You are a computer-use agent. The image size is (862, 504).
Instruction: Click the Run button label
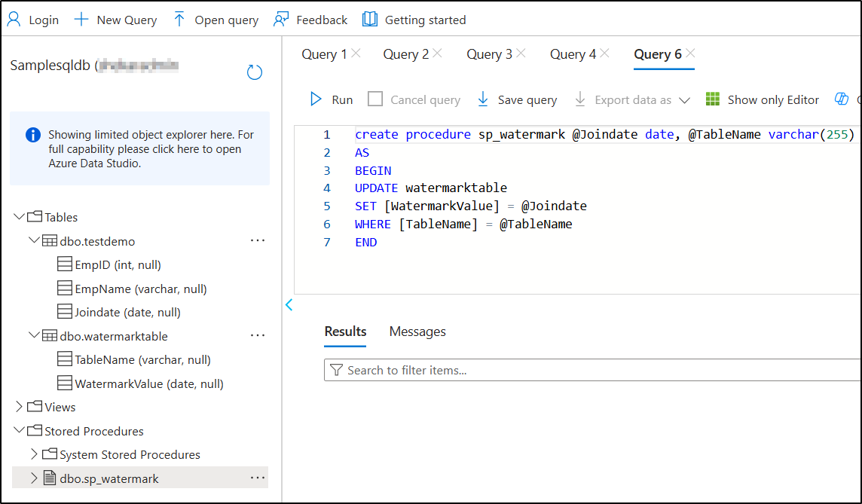click(x=342, y=100)
